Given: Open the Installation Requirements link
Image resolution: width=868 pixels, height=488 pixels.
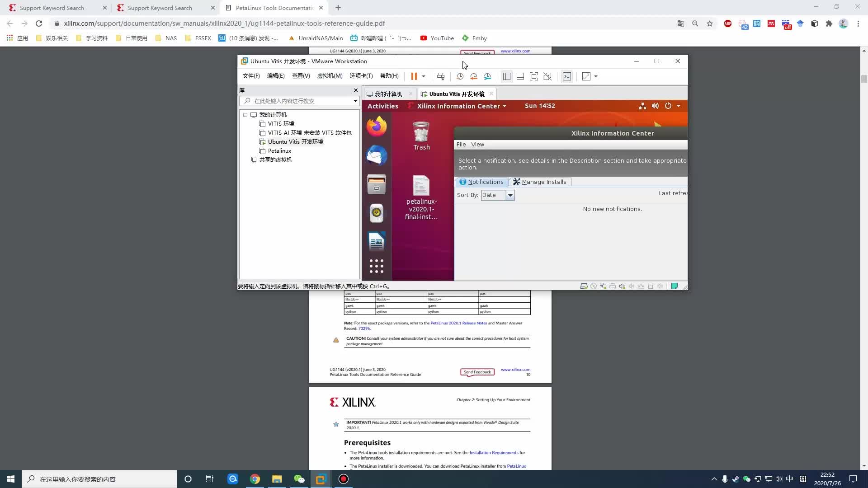Looking at the screenshot, I should point(494,453).
